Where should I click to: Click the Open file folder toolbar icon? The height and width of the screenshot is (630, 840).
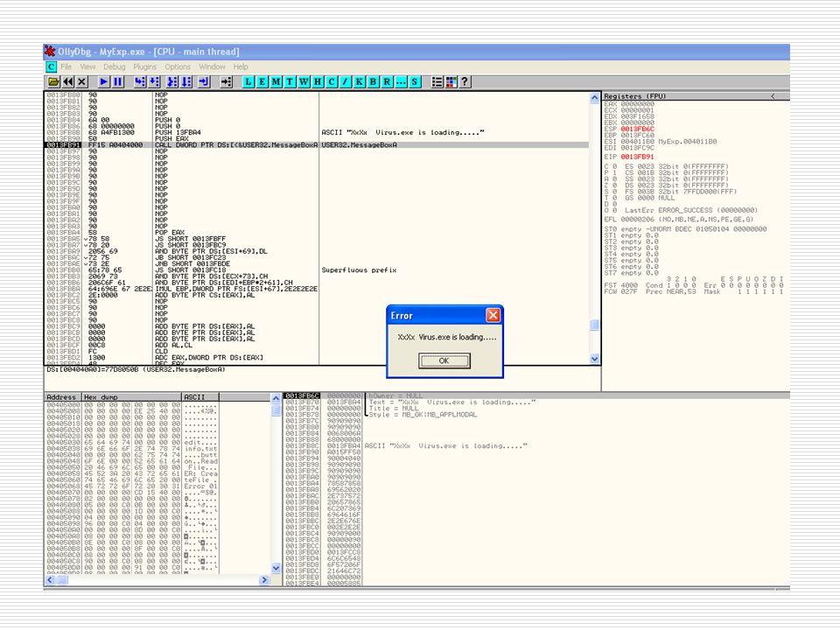pos(53,82)
